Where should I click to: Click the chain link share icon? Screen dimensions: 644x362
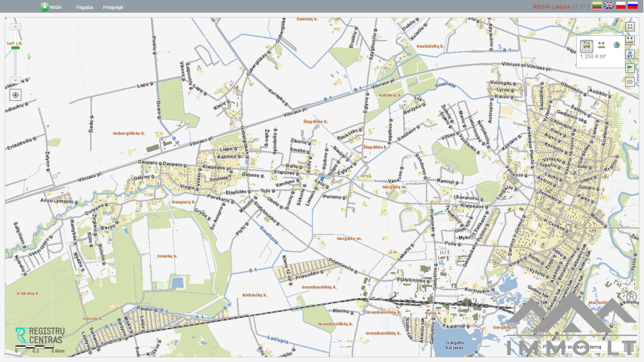tap(630, 82)
